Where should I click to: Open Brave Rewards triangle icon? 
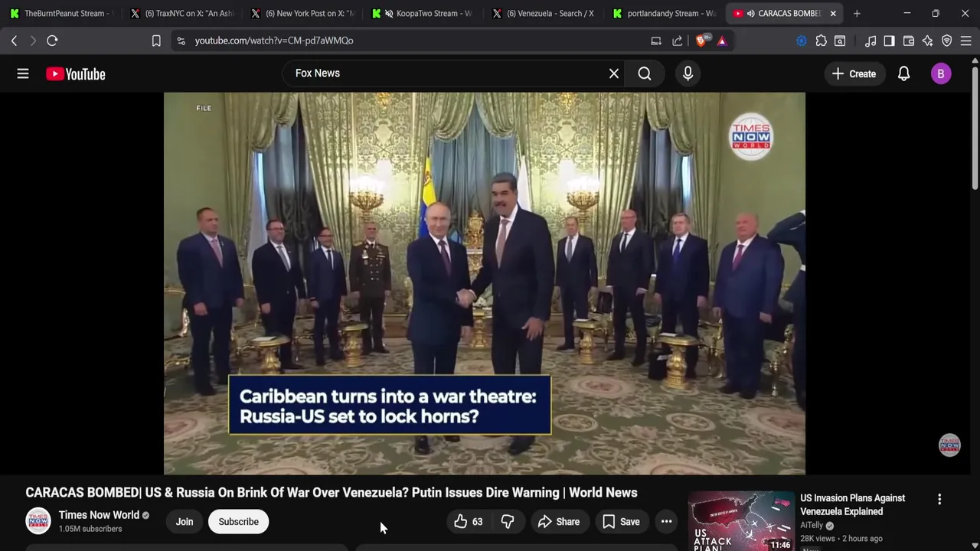tap(722, 41)
